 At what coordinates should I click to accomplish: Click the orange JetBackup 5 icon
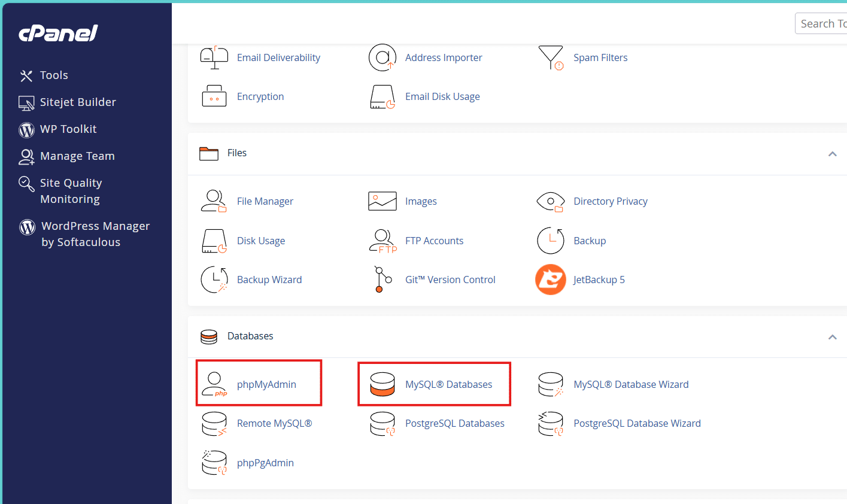pyautogui.click(x=551, y=280)
